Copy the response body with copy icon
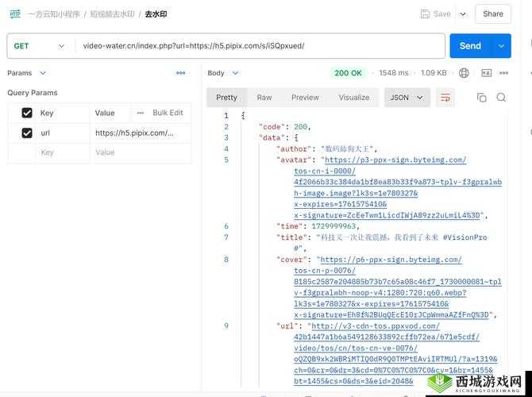The image size is (532, 397). coord(481,98)
